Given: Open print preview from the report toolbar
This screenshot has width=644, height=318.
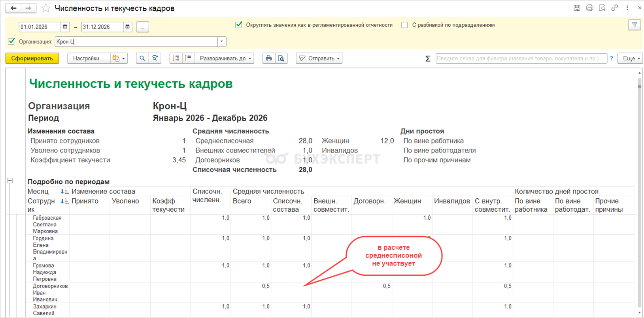Looking at the screenshot, I should click(x=281, y=58).
